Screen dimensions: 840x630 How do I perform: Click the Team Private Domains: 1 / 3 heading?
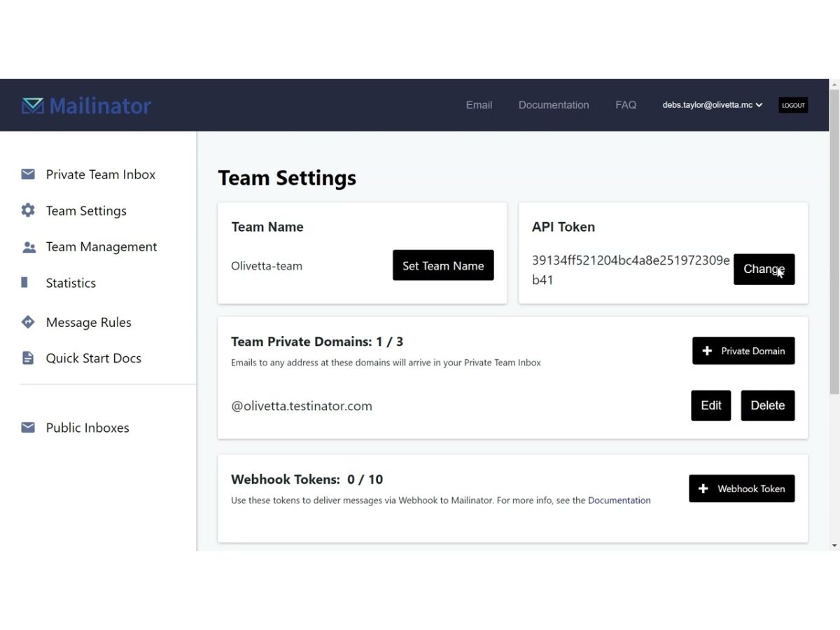coord(317,342)
